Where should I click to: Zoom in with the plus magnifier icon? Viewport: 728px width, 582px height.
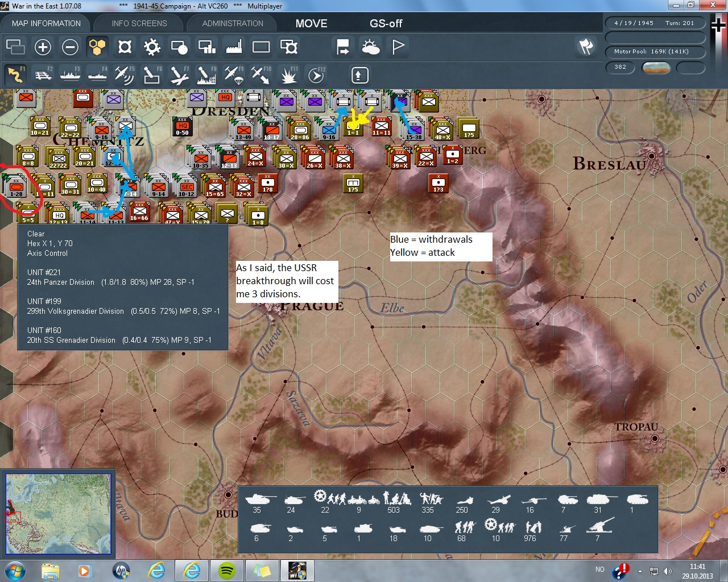click(x=43, y=47)
